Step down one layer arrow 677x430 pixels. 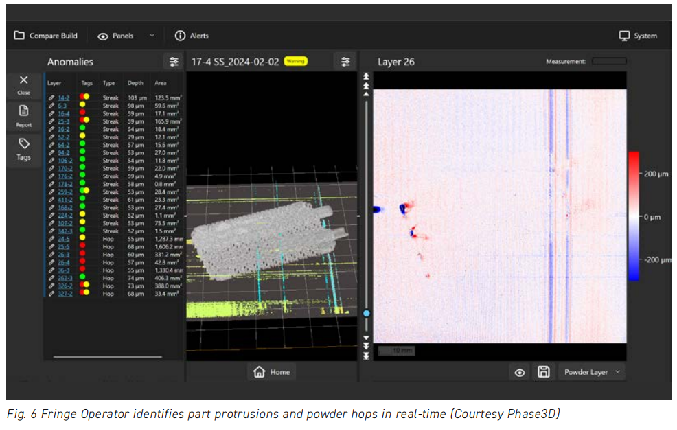[366, 338]
